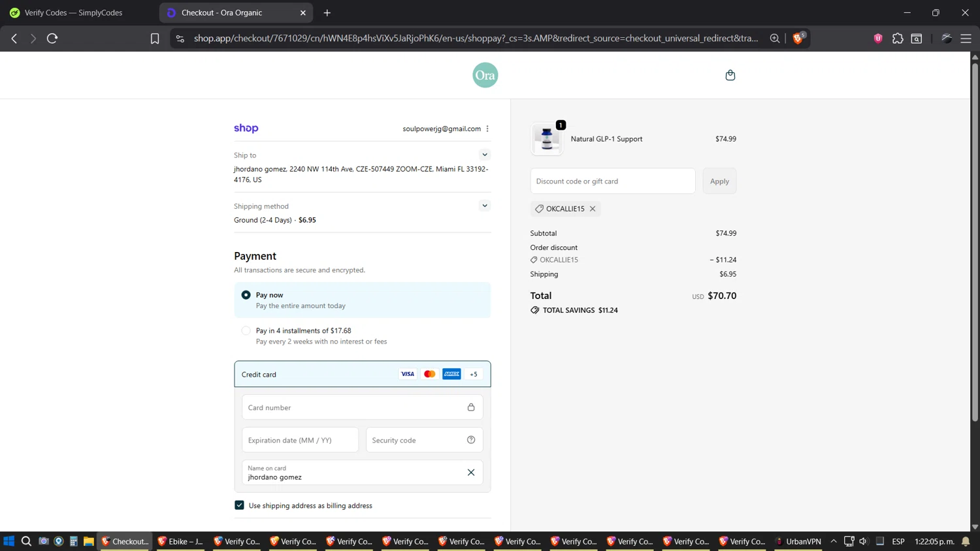980x551 pixels.
Task: Click the Shop Pay logo
Action: pos(246,129)
